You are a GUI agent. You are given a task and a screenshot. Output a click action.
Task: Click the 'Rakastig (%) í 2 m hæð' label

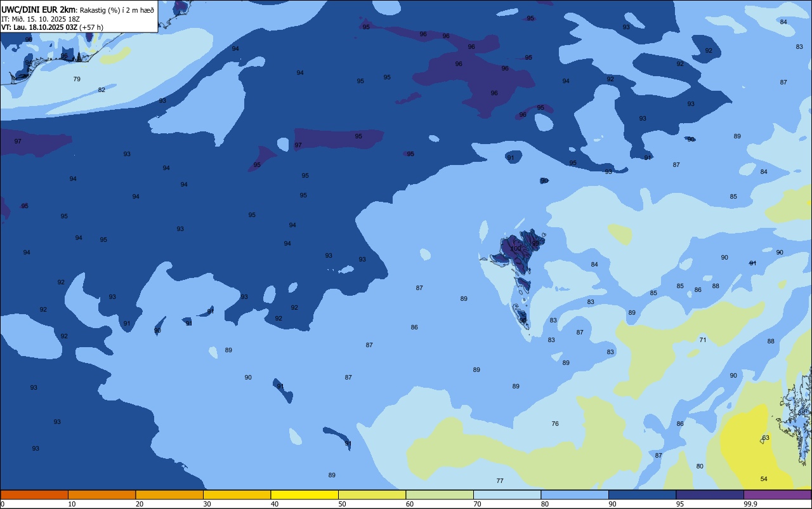[117, 10]
